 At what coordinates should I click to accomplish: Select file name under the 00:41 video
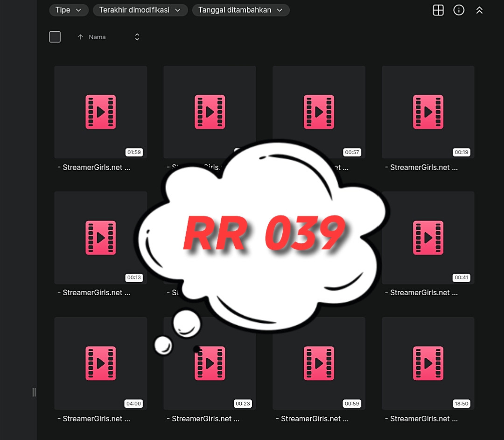421,293
